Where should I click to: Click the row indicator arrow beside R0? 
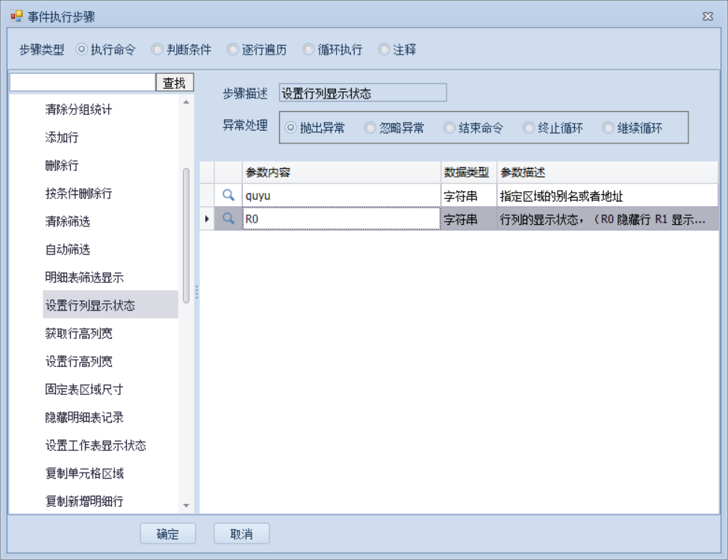[x=207, y=219]
